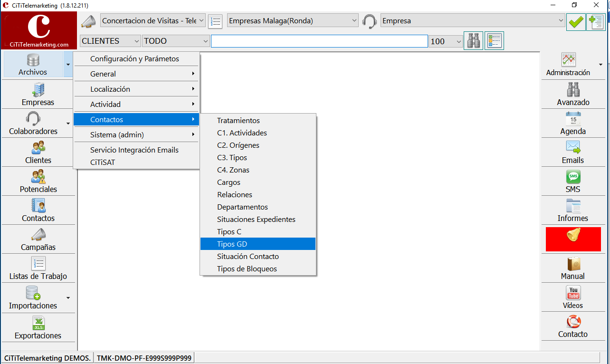
Task: Choose Configuración y Parámetros menu item
Action: [136, 59]
